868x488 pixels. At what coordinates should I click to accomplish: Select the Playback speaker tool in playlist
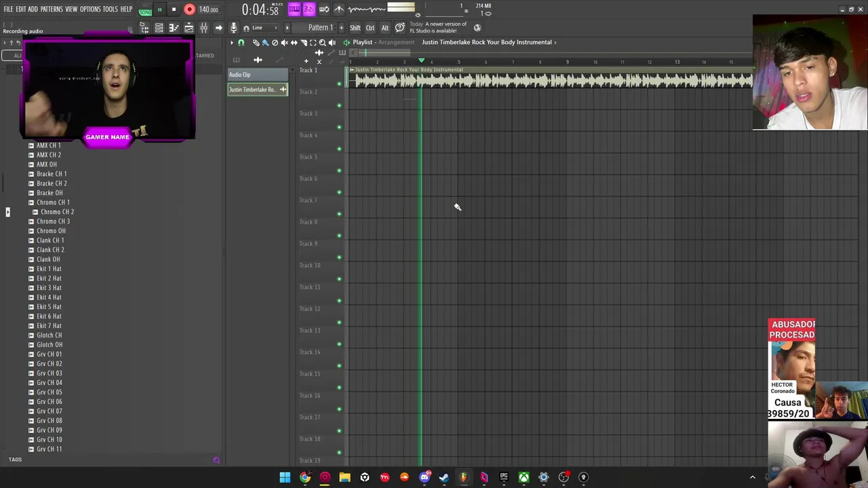pyautogui.click(x=332, y=43)
